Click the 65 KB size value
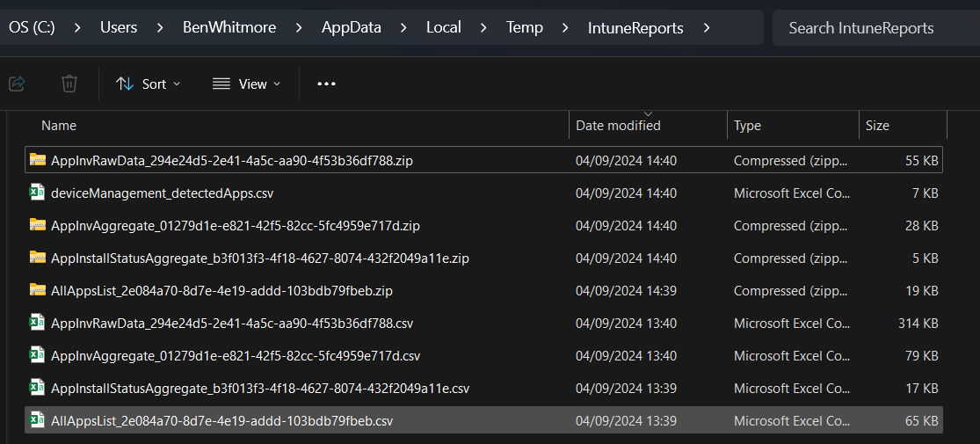 point(921,420)
